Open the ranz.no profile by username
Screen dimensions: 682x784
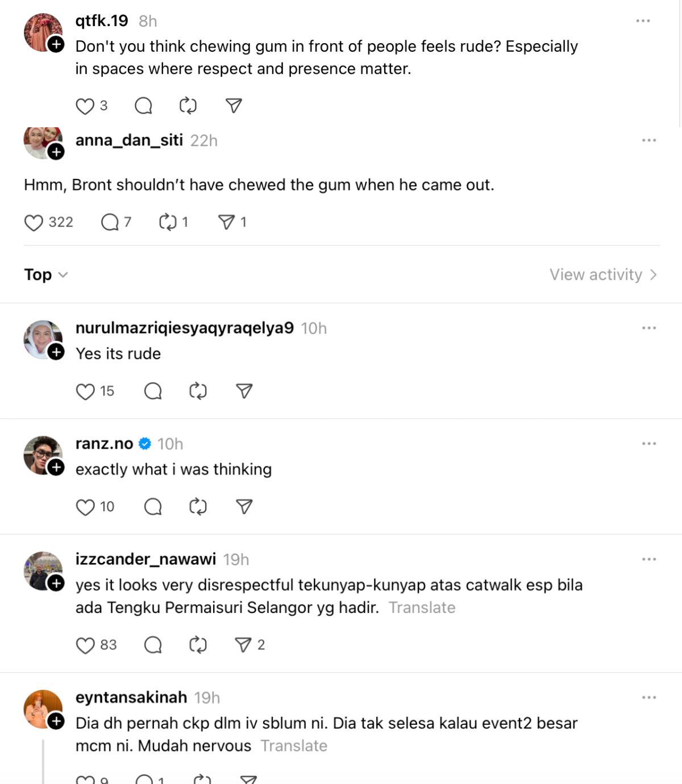105,444
